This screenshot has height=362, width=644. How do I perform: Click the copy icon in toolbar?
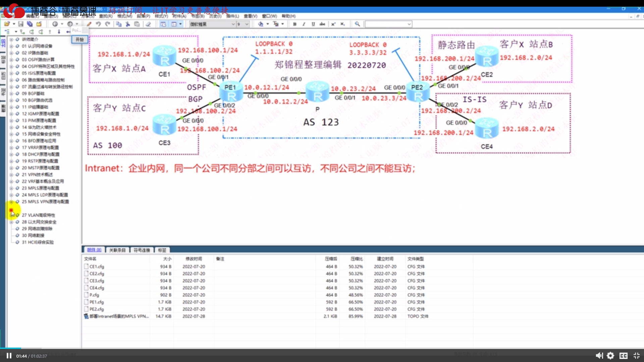tap(119, 24)
